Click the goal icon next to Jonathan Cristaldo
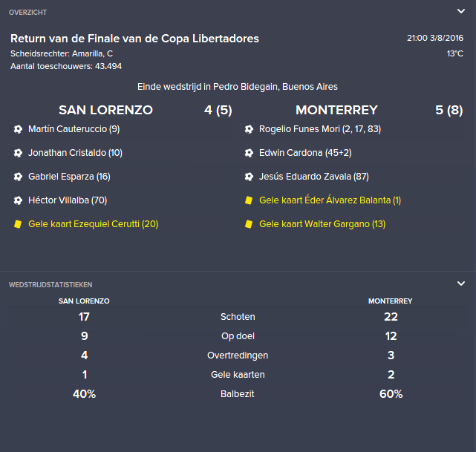The height and width of the screenshot is (452, 476). point(18,153)
